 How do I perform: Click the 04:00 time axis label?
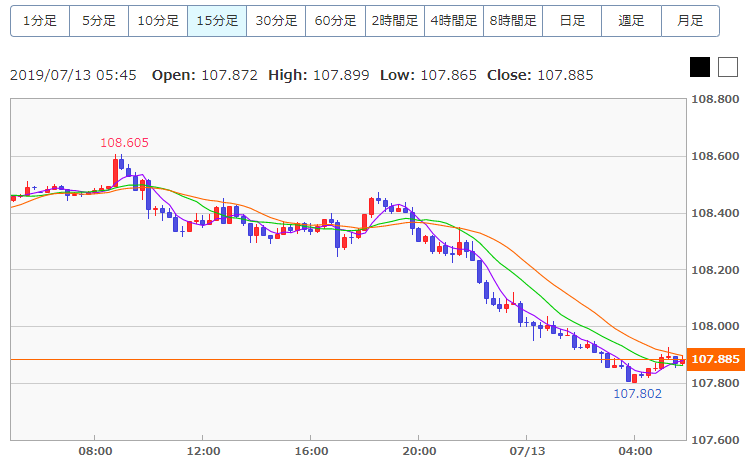tap(635, 451)
